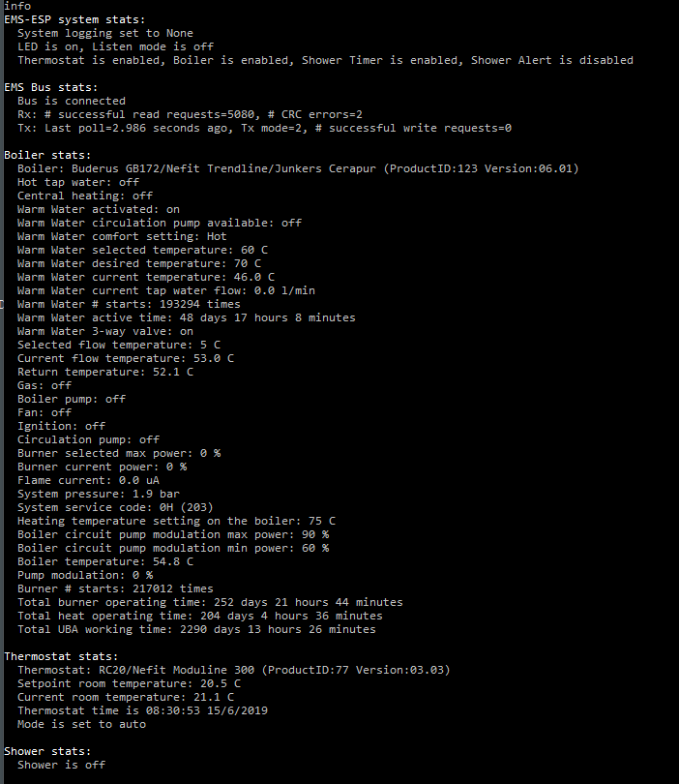Click the 'Shower is off' line
The image size is (679, 784).
(x=61, y=765)
